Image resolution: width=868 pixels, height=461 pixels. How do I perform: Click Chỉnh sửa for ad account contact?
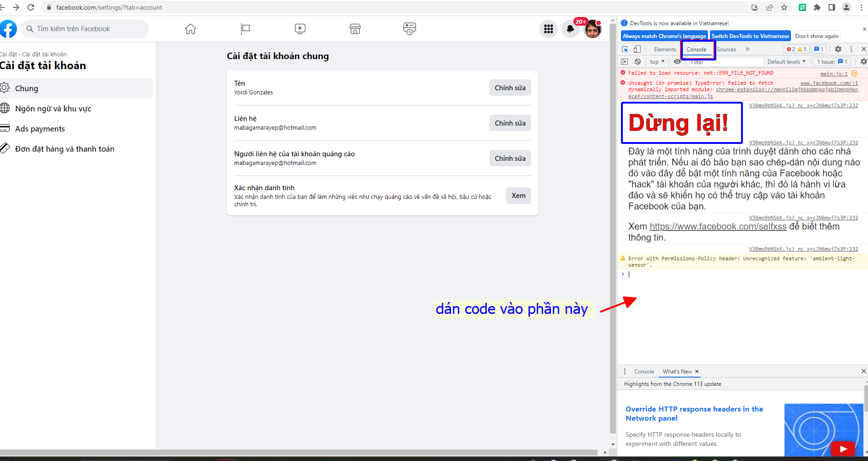click(510, 158)
